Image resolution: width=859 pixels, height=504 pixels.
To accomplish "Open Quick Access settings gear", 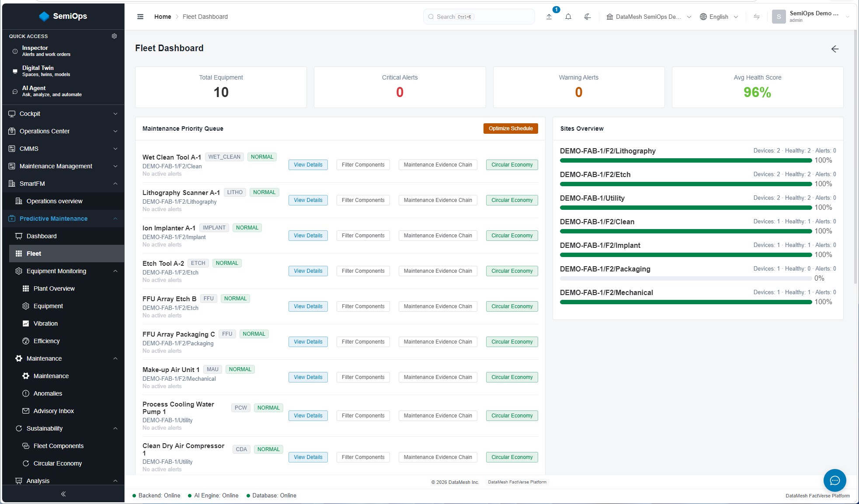I will (115, 36).
